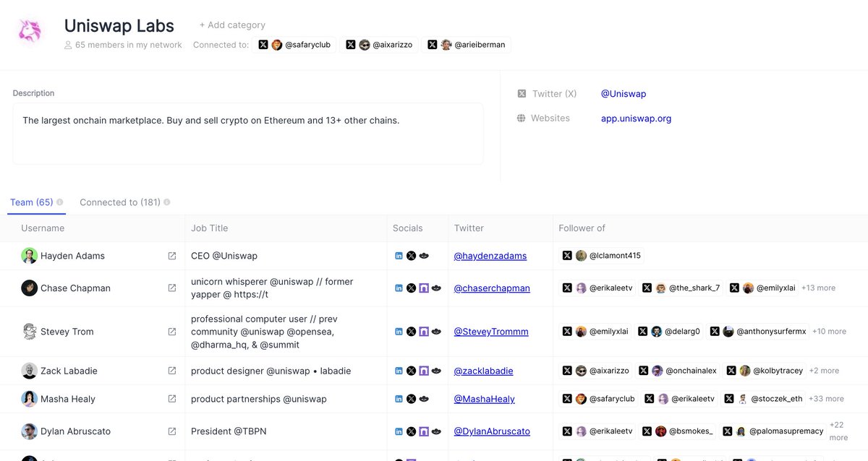Image resolution: width=868 pixels, height=461 pixels.
Task: Open Hayden Adams profile external link icon
Action: coord(172,256)
